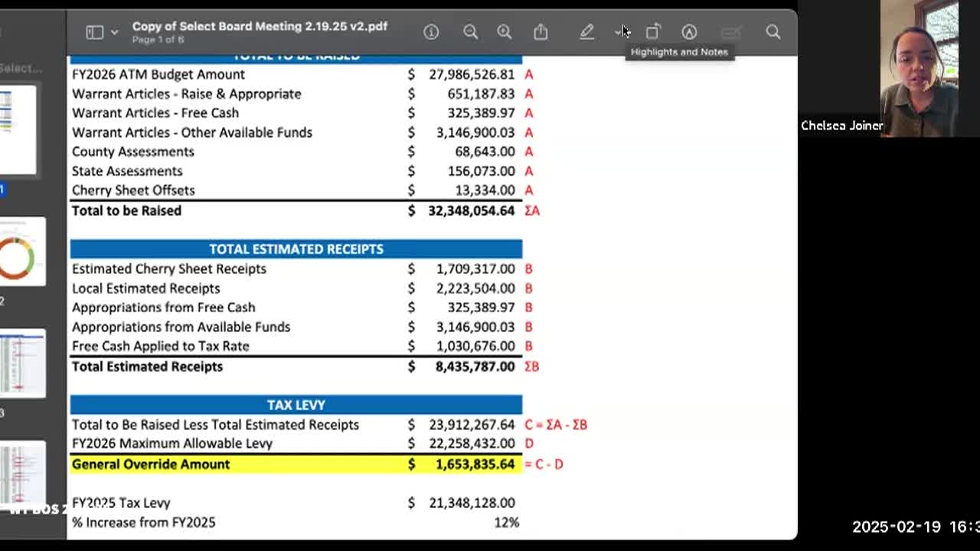Click 'Total Estimated Receipts' 8,435,787.00
Image resolution: width=980 pixels, height=551 pixels.
click(x=475, y=366)
